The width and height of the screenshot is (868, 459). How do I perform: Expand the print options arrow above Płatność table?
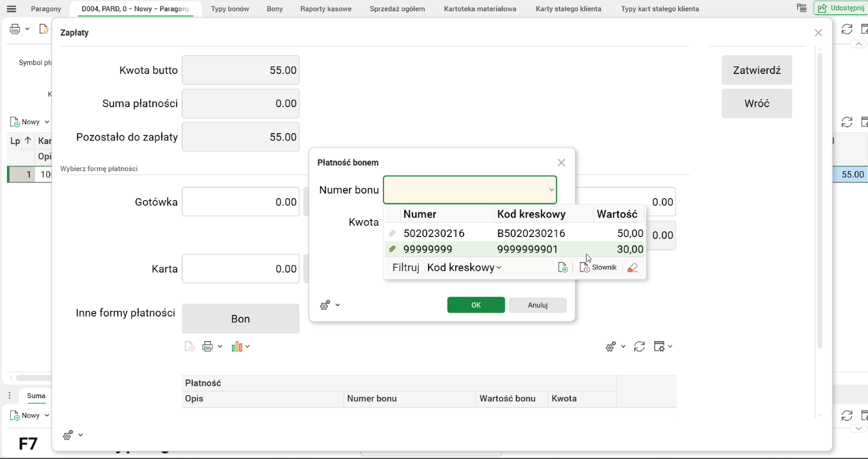pyautogui.click(x=219, y=347)
